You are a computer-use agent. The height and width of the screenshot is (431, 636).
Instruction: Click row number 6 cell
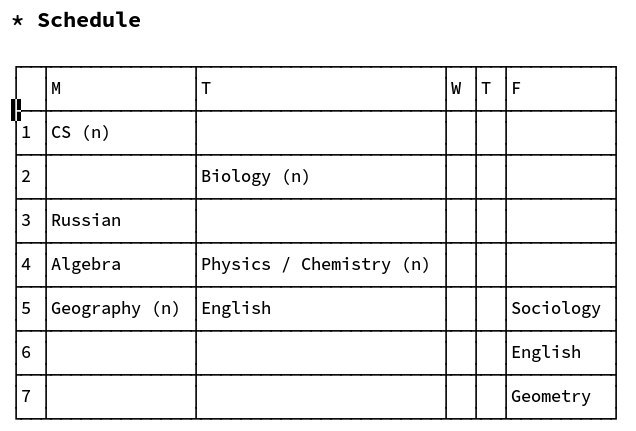click(x=31, y=352)
